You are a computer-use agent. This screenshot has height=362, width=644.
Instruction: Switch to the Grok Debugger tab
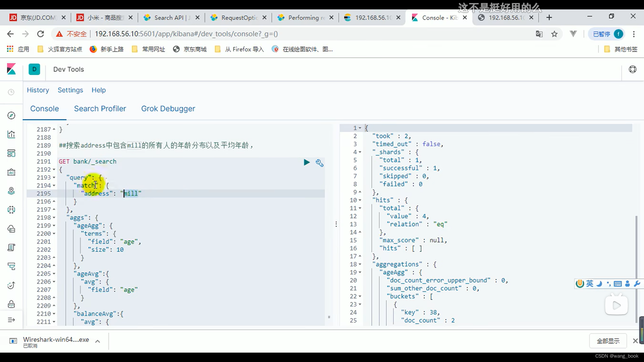[168, 109]
